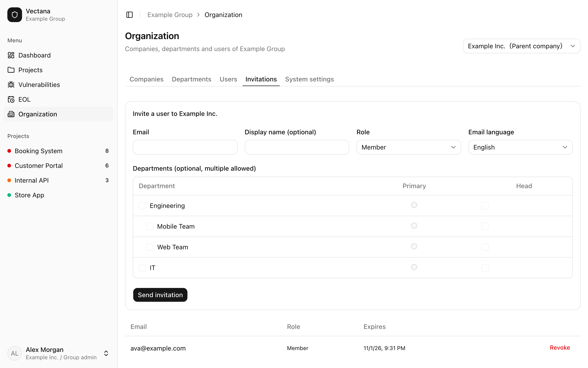The width and height of the screenshot is (588, 368).
Task: Check the IT department checkbox
Action: [142, 268]
